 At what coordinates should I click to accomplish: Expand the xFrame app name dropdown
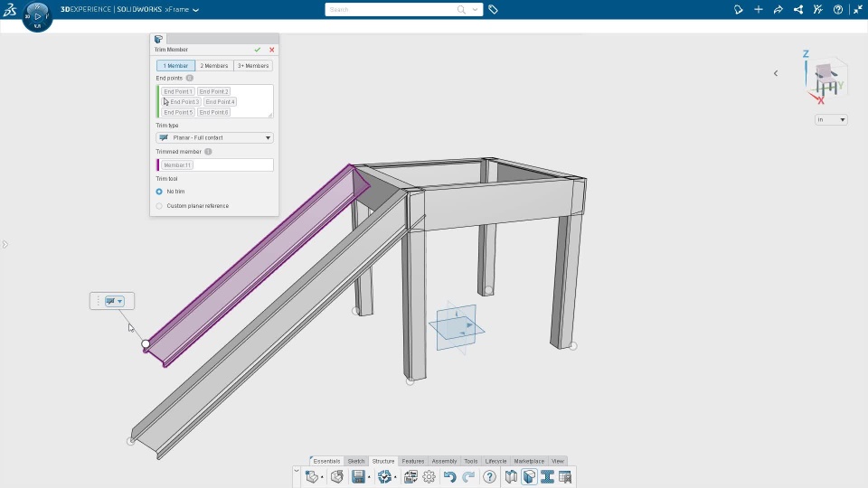(x=196, y=10)
